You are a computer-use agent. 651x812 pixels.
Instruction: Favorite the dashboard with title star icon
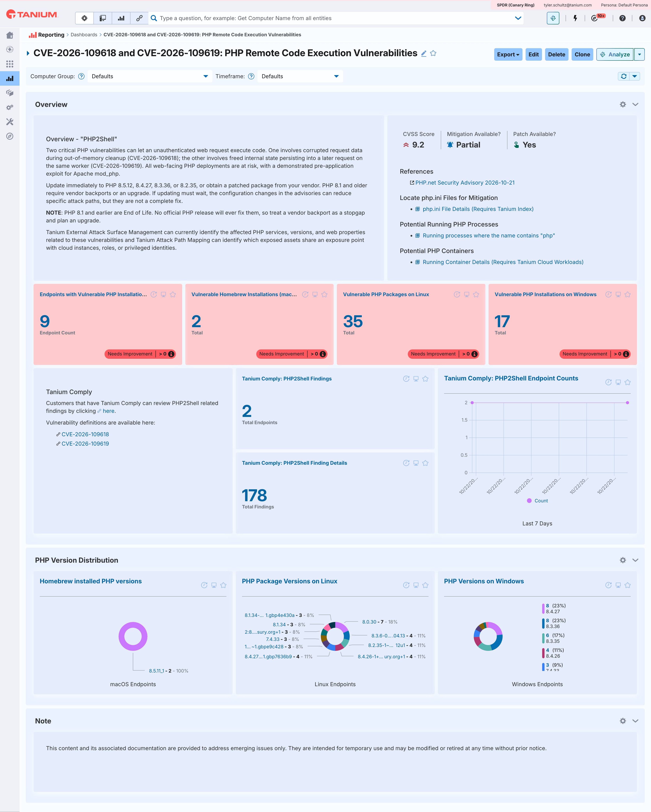click(x=433, y=53)
